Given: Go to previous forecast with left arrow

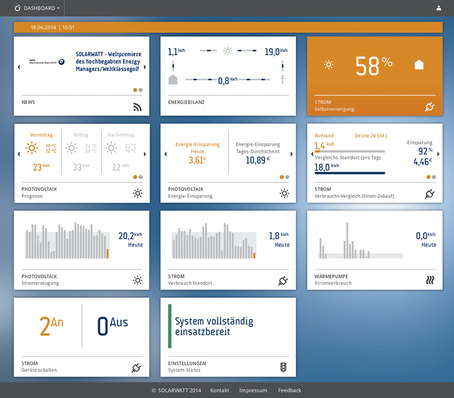Looking at the screenshot, I should 19,154.
